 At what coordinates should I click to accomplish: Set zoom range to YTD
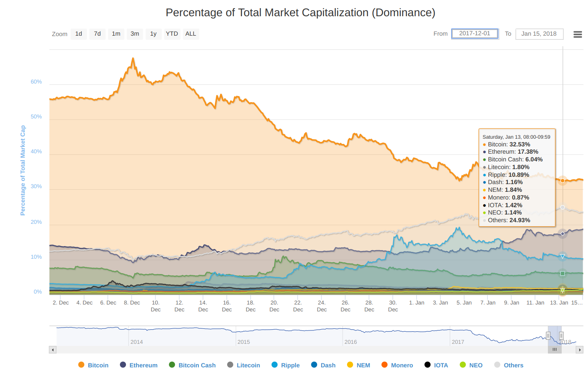pos(172,34)
